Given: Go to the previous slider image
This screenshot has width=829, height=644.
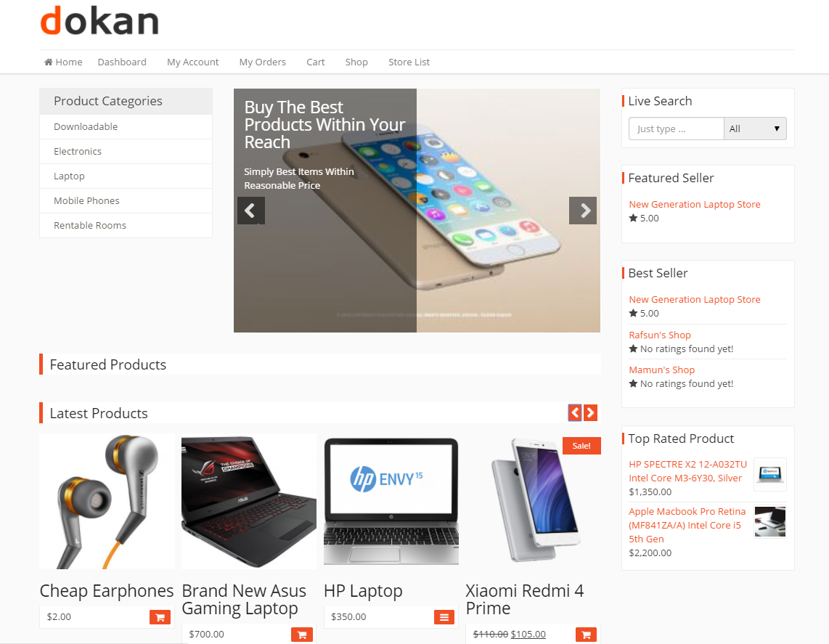Looking at the screenshot, I should (250, 211).
